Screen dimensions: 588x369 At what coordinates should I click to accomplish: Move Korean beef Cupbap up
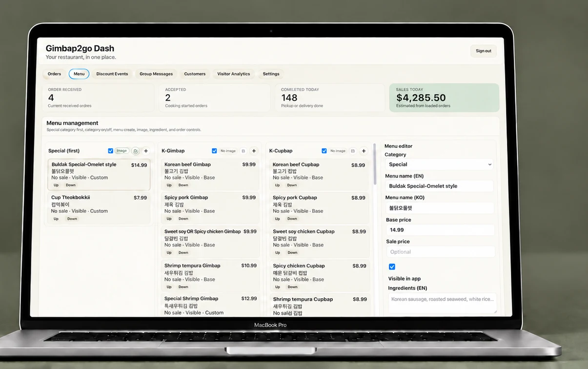pos(277,185)
